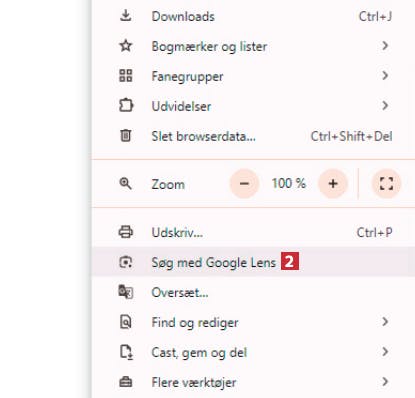This screenshot has height=398, width=415.
Task: Expand the Udvidelser submenu chevron
Action: pos(385,106)
